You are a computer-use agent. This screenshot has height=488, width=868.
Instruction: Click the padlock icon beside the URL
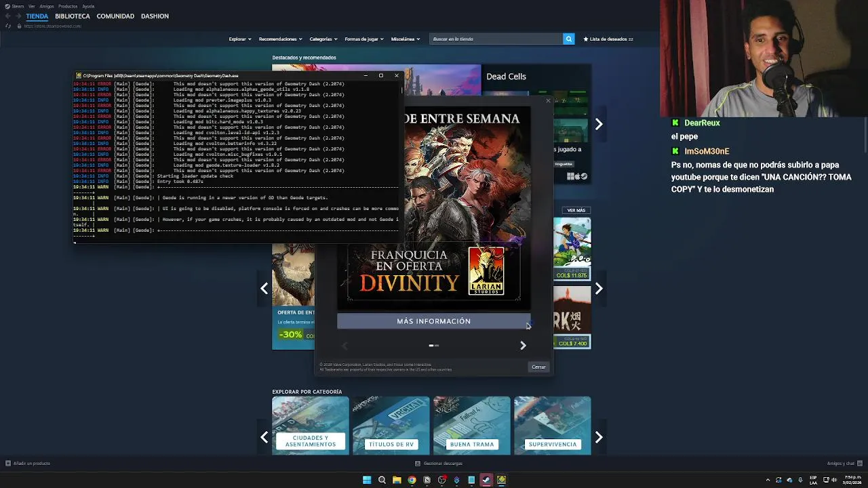tap(19, 26)
